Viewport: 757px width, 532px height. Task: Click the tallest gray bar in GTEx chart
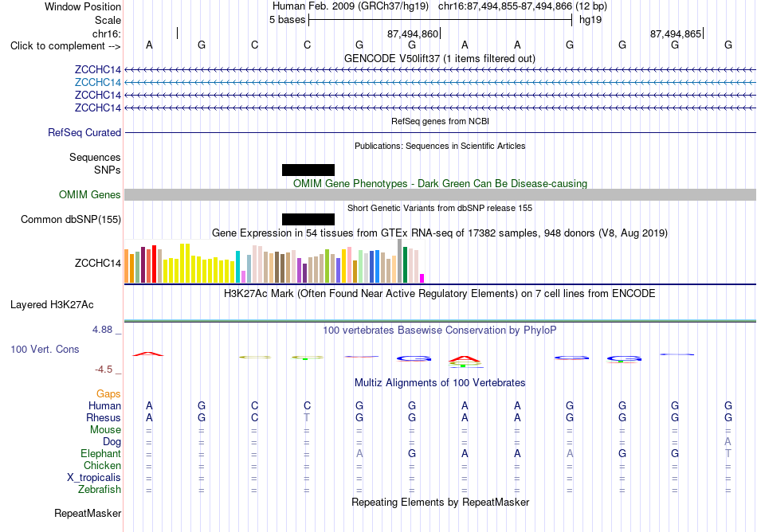click(400, 261)
